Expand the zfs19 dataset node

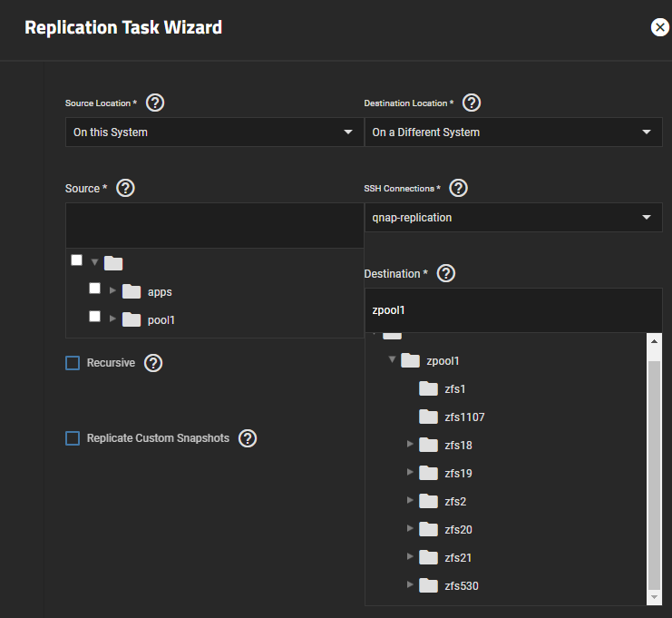click(410, 472)
